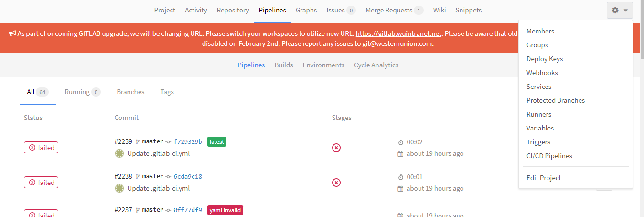
Task: Click author avatar on pipeline #2238
Action: tap(119, 188)
